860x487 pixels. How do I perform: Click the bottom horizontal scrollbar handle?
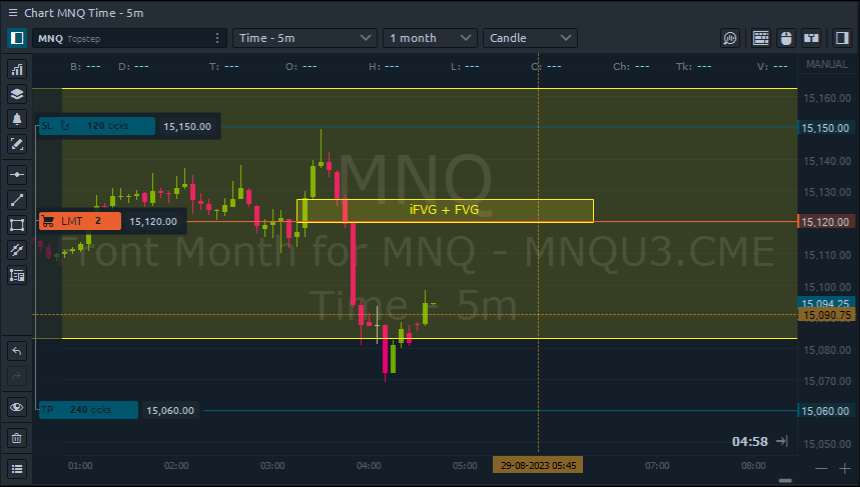point(785,481)
